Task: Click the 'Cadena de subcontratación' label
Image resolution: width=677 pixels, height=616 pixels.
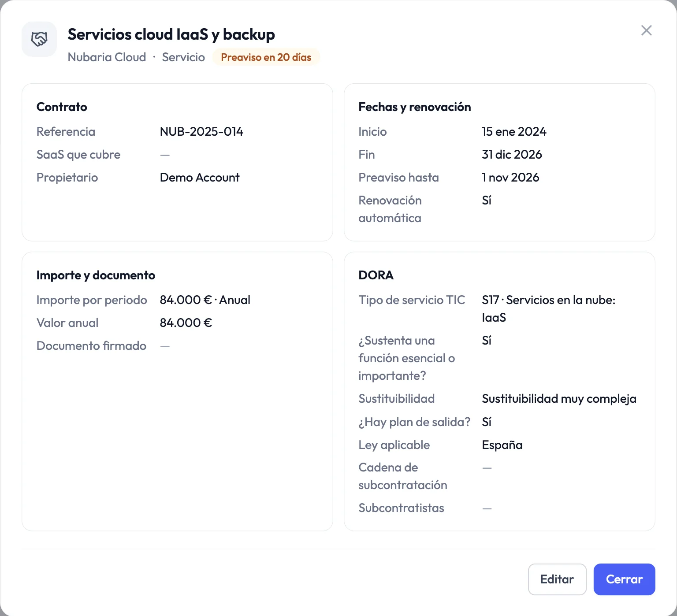Action: (x=403, y=476)
